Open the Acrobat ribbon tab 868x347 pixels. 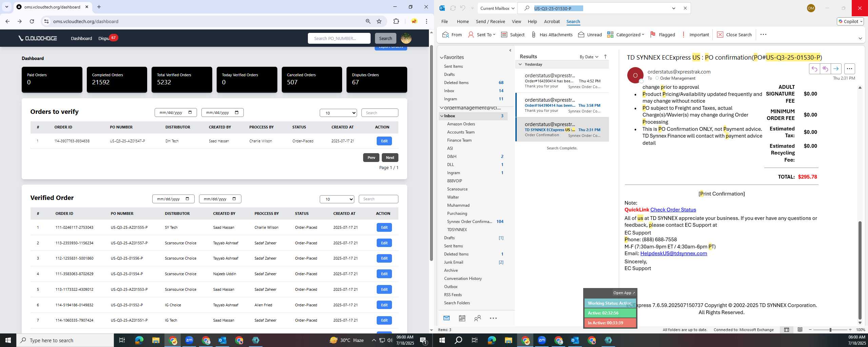coord(552,21)
